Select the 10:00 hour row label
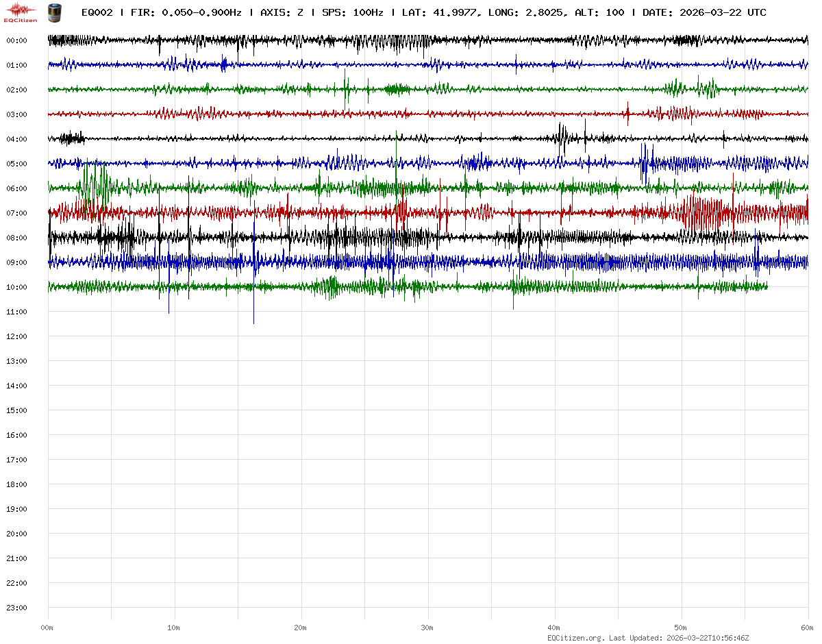822x644 pixels. (16, 287)
